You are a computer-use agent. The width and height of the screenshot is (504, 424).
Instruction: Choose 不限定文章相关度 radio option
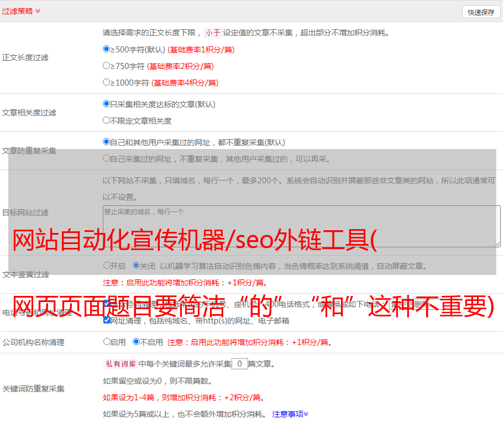click(x=107, y=120)
